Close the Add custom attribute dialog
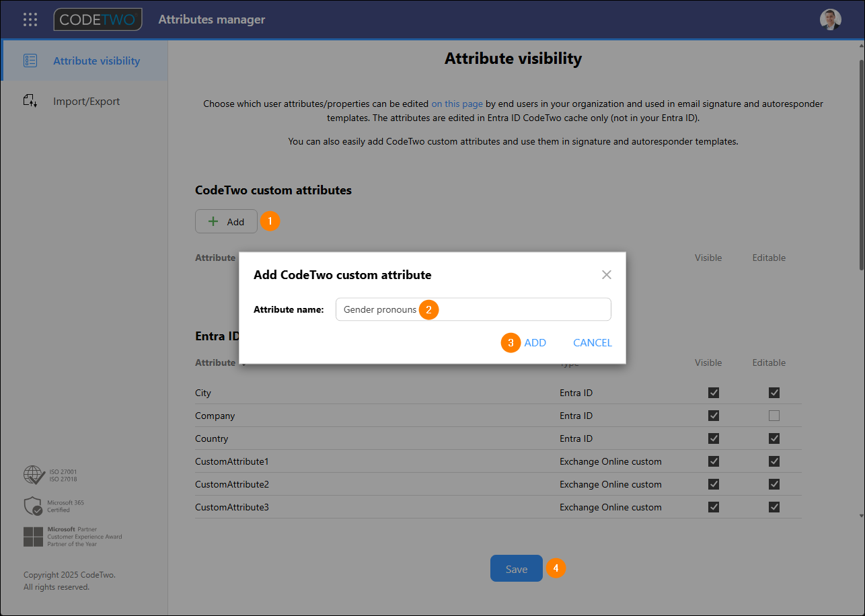Screen dimensions: 865x616 (606, 274)
